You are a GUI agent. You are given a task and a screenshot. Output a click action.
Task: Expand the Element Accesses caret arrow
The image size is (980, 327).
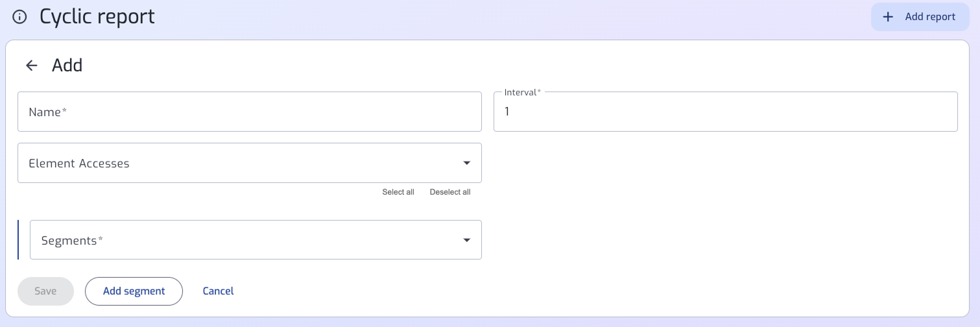pyautogui.click(x=466, y=163)
